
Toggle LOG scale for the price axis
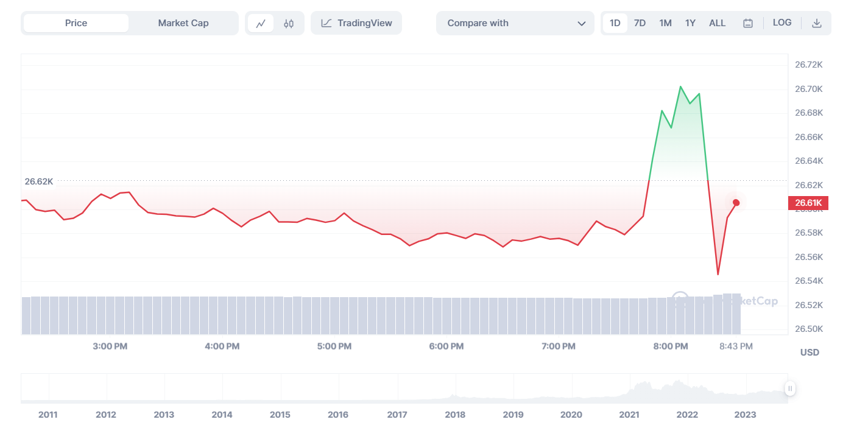point(782,22)
